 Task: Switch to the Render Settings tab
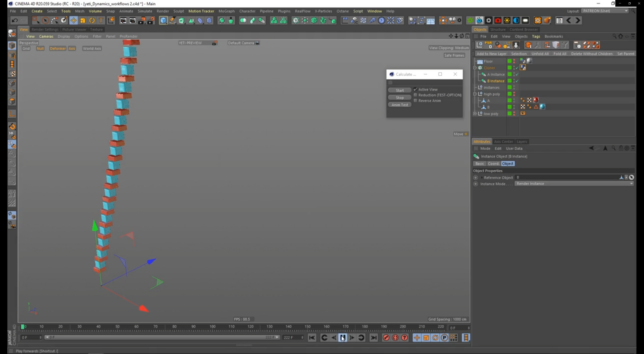[x=45, y=29]
